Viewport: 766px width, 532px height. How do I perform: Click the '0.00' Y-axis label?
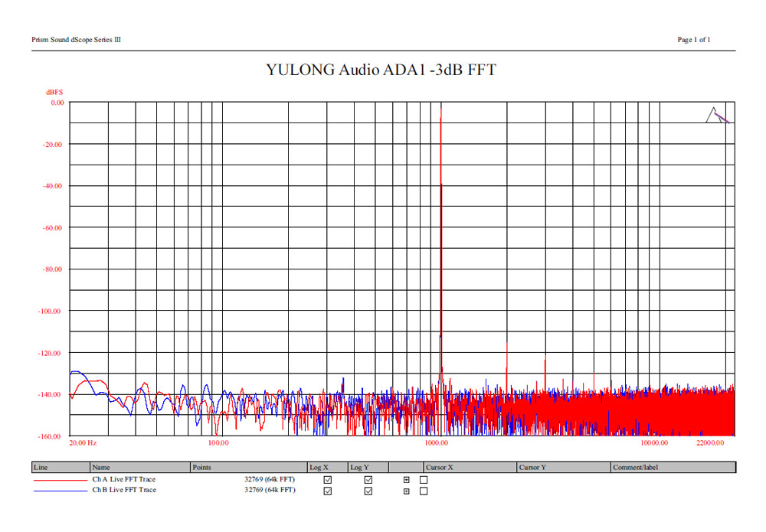[57, 103]
